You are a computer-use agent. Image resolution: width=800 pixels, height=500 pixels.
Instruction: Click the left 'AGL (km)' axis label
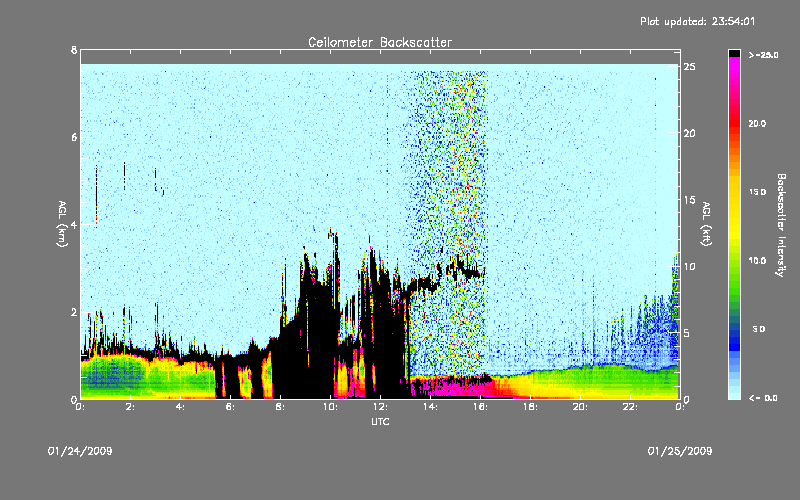pos(62,224)
